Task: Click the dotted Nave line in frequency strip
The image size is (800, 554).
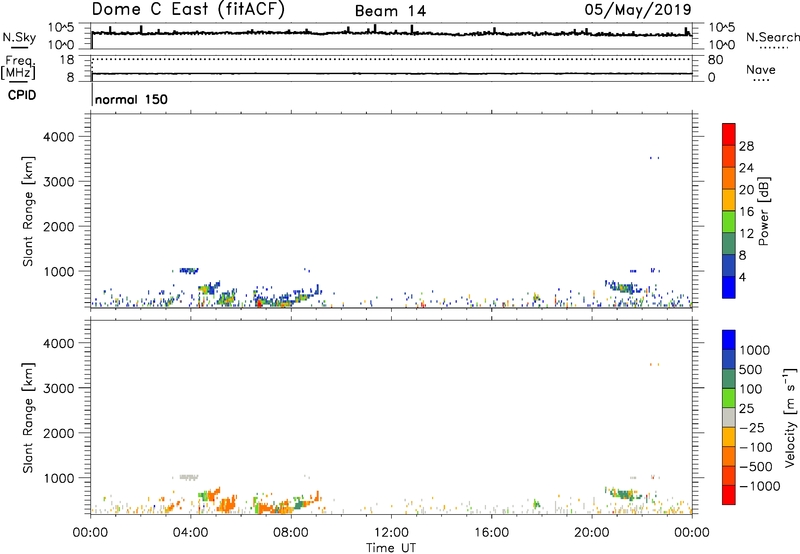Action: (x=391, y=59)
